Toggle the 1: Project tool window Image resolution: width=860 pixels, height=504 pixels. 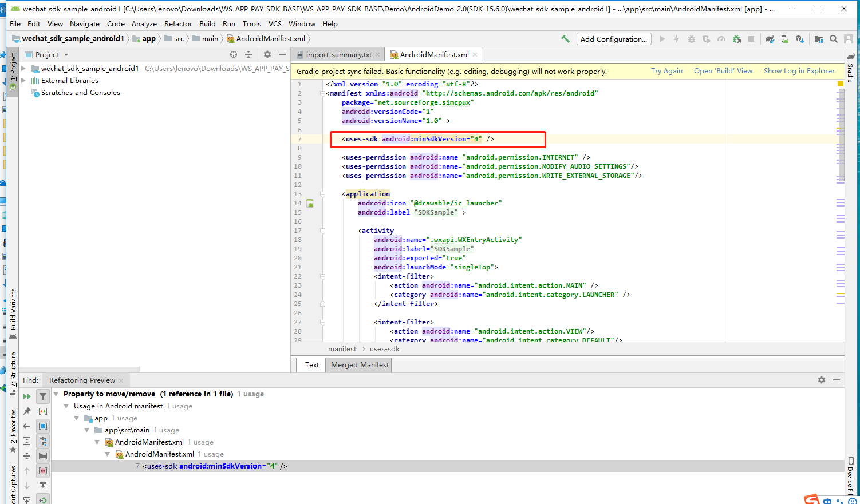tap(13, 70)
